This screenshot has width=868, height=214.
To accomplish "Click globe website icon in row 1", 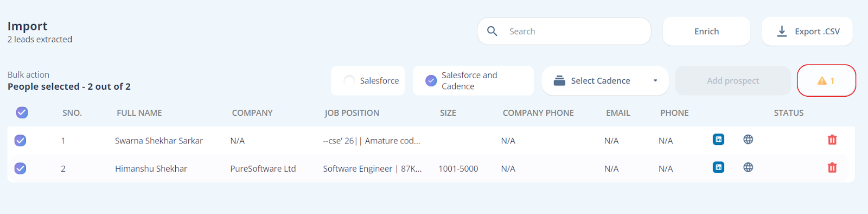I will click(748, 140).
